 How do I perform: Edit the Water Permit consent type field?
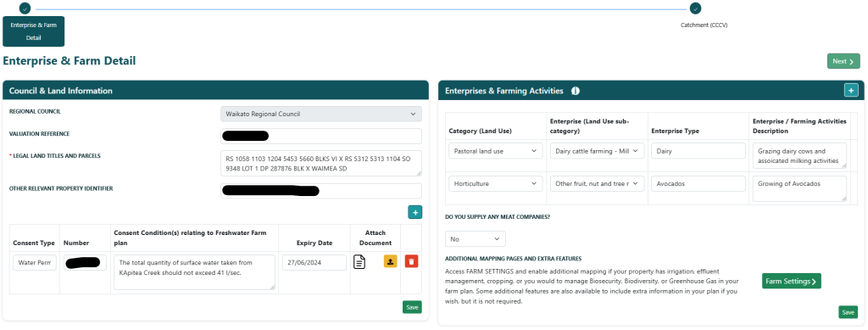(35, 262)
